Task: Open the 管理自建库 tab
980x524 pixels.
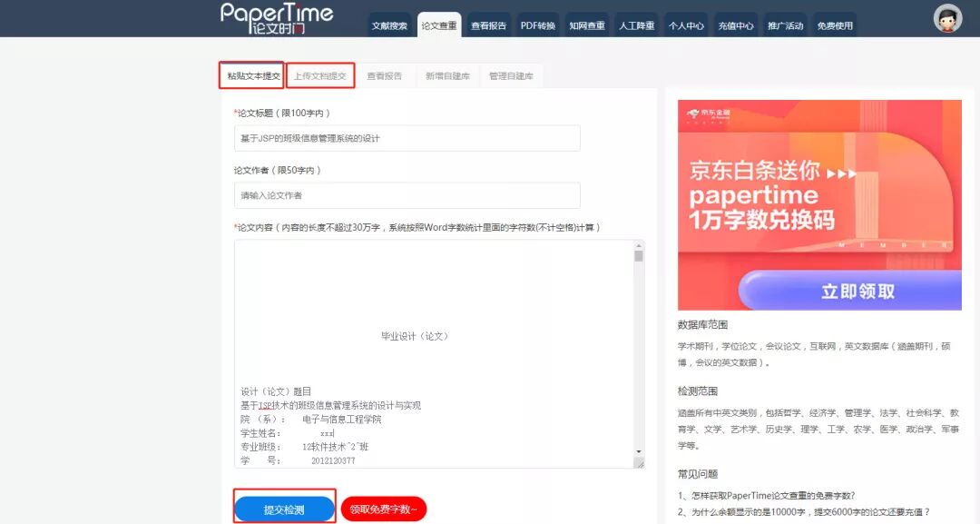Action: pos(511,76)
